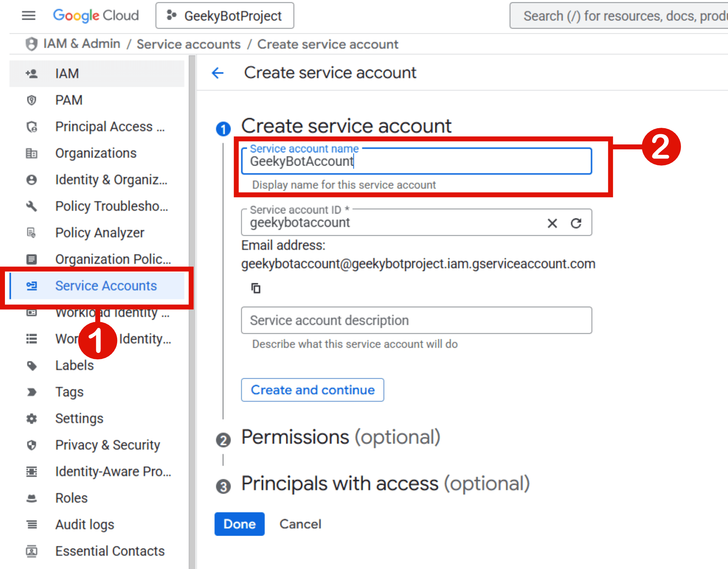This screenshot has height=569, width=728.
Task: Click the Service account description field
Action: point(416,320)
